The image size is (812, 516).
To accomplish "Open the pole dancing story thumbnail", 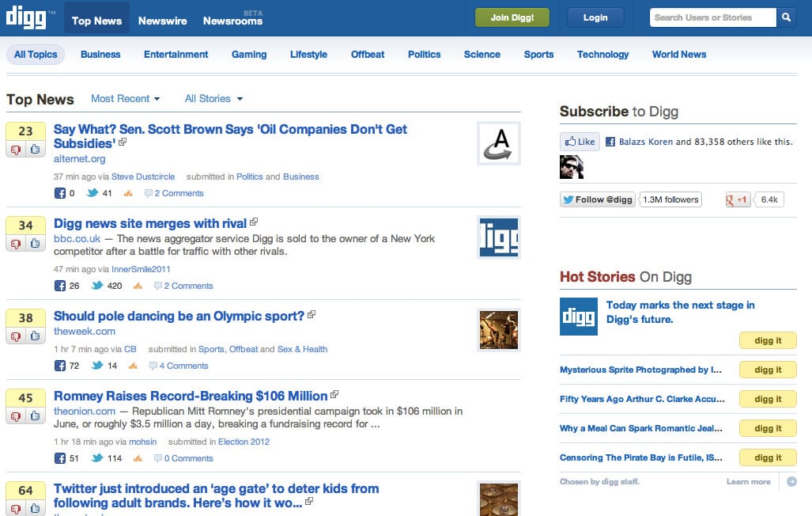I will tap(499, 330).
